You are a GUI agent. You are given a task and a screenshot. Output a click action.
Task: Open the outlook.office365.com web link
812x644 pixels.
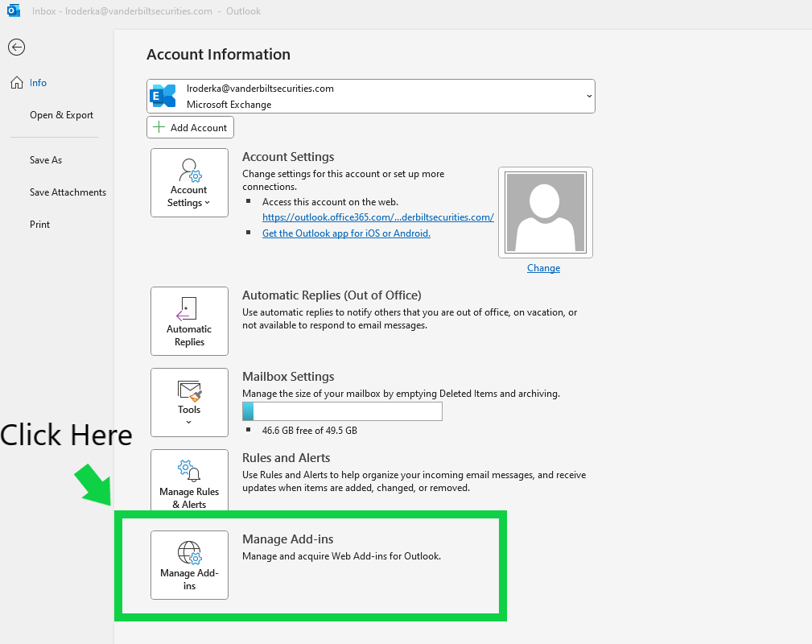coord(378,217)
